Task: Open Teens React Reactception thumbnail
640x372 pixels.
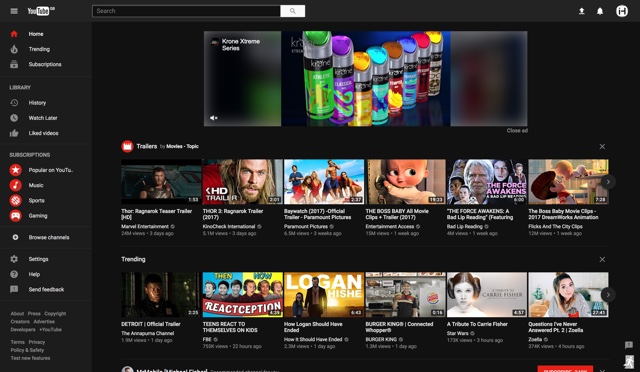Action: pos(242,294)
